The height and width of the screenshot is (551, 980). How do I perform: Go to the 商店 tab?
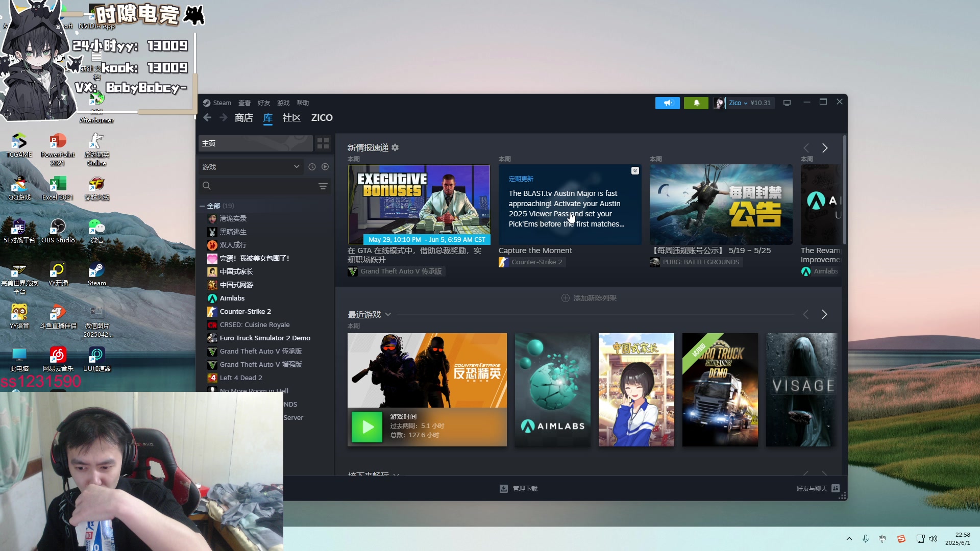pos(244,118)
